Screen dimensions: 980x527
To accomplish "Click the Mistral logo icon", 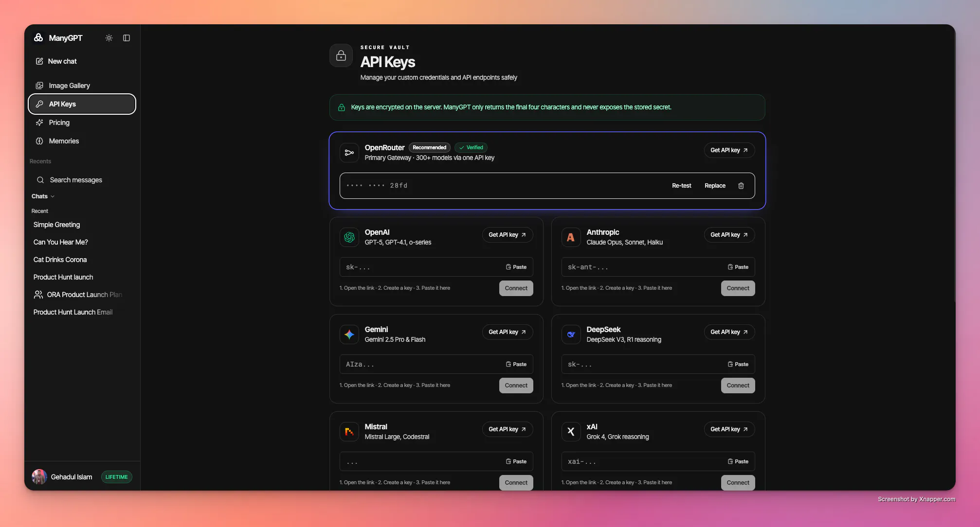I will tap(349, 432).
